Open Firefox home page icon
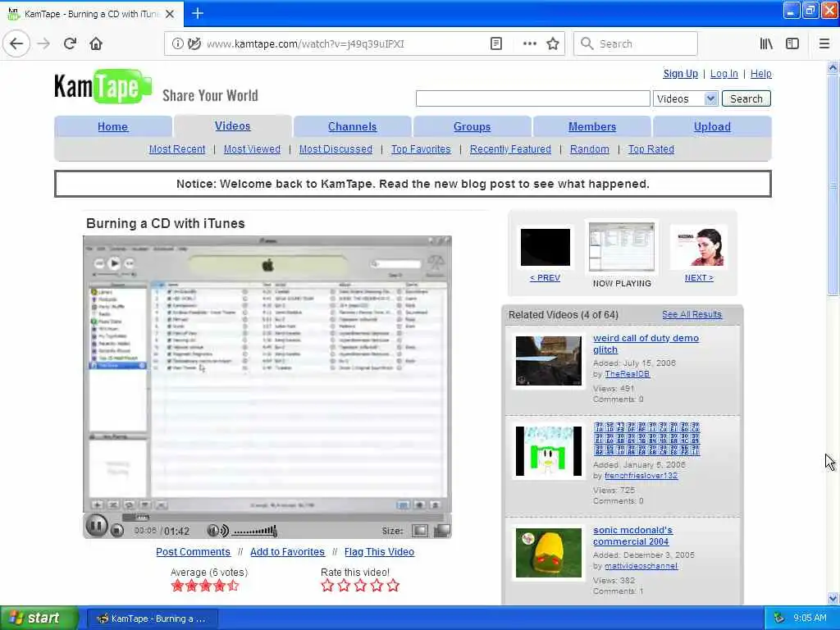Viewport: 840px width, 630px height. coord(96,43)
